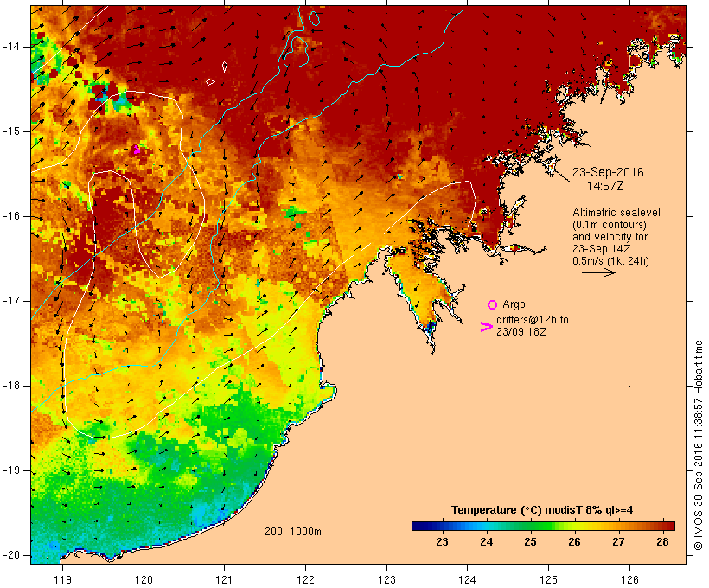Click the date text 23-Sep-2016
Screen dimensions: 709x588
pos(608,172)
